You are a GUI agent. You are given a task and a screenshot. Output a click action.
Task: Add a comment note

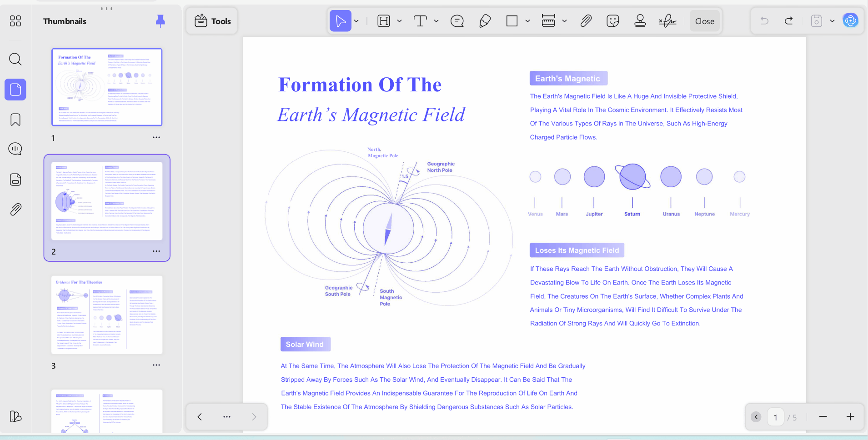457,21
